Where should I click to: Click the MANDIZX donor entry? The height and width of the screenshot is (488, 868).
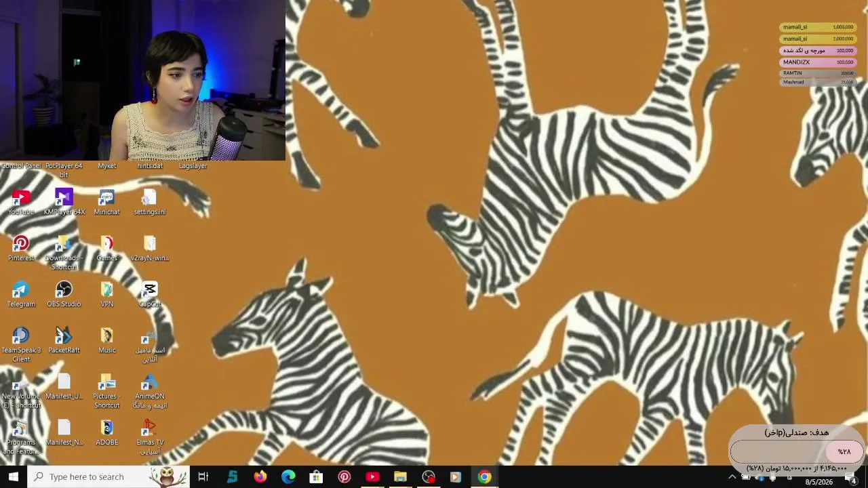click(x=818, y=62)
